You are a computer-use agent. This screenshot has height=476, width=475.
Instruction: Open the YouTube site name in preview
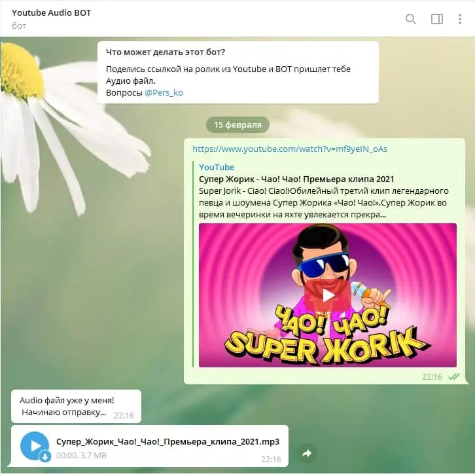[x=217, y=167]
